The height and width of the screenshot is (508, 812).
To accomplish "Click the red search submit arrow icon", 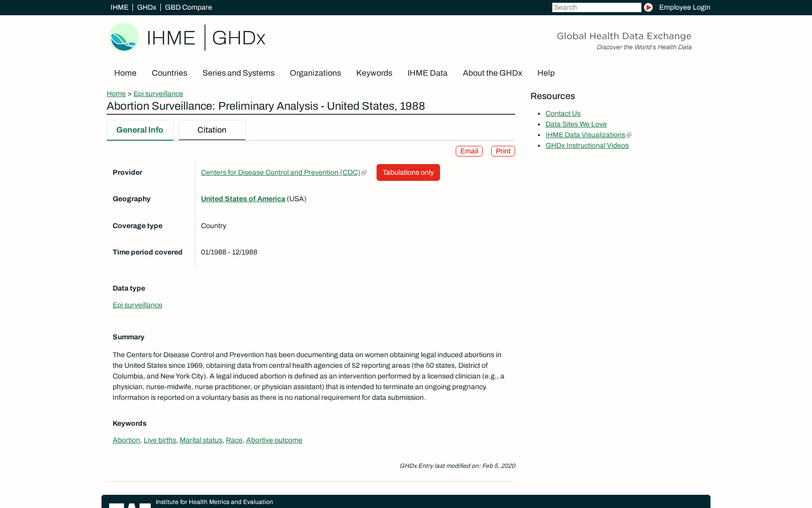I will (x=648, y=7).
